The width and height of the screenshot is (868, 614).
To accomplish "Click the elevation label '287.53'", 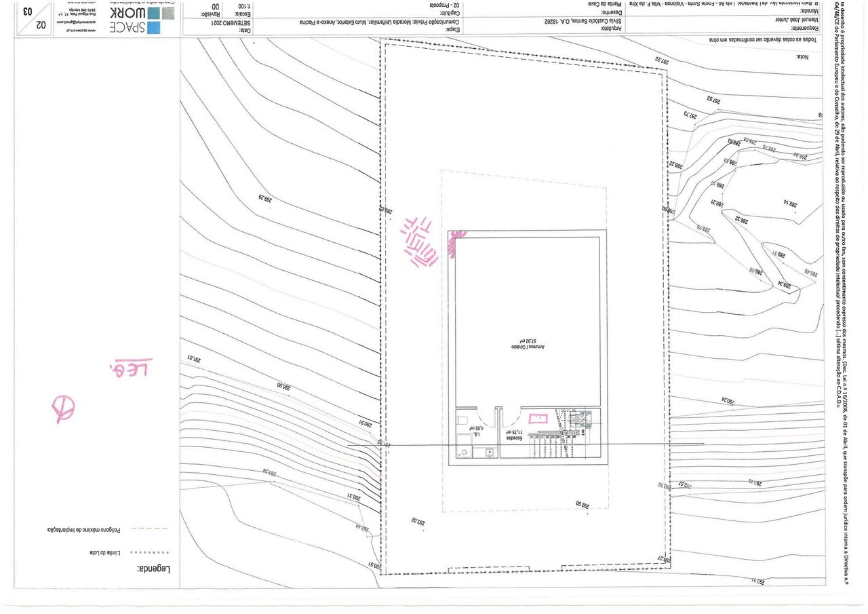I will 713,99.
